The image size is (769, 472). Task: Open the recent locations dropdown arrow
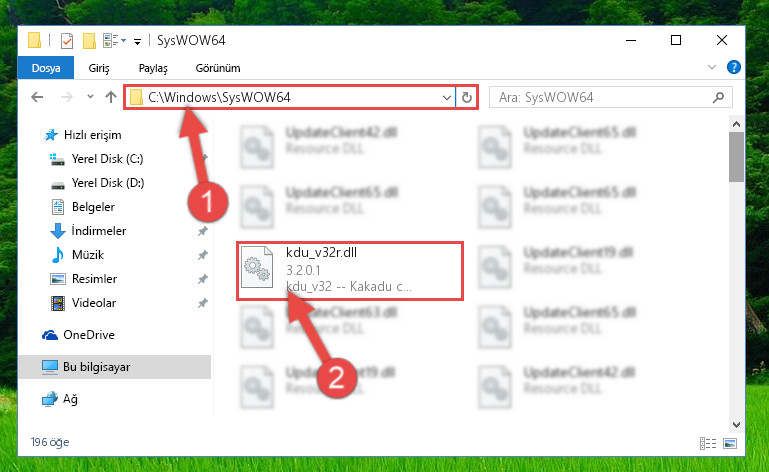pos(90,97)
